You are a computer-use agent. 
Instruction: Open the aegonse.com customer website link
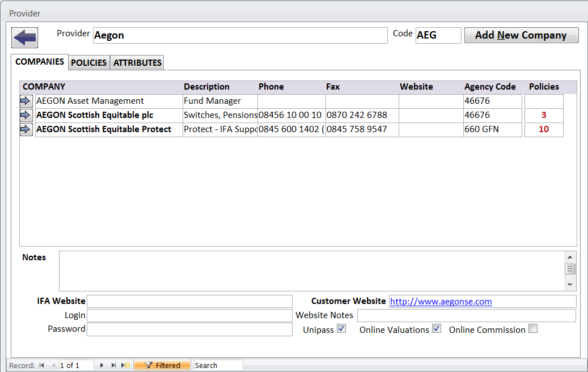tap(441, 302)
